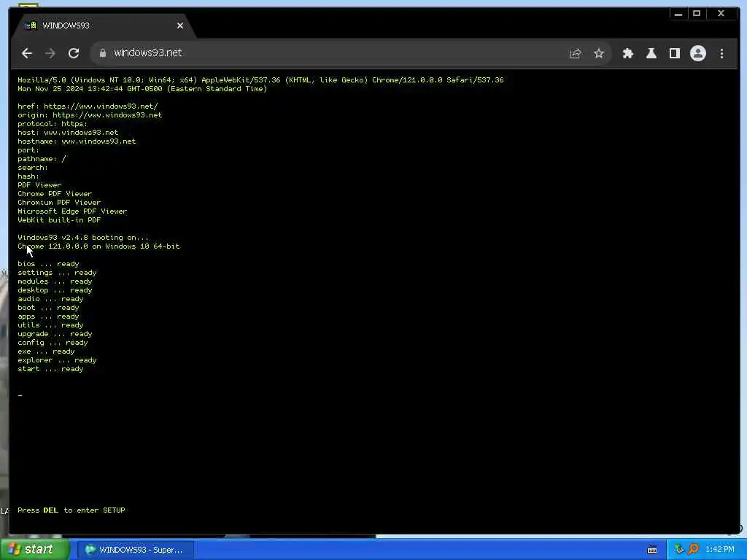This screenshot has height=560, width=747.
Task: Click the 'Chromium PDF Viewer' line
Action: [x=59, y=203]
